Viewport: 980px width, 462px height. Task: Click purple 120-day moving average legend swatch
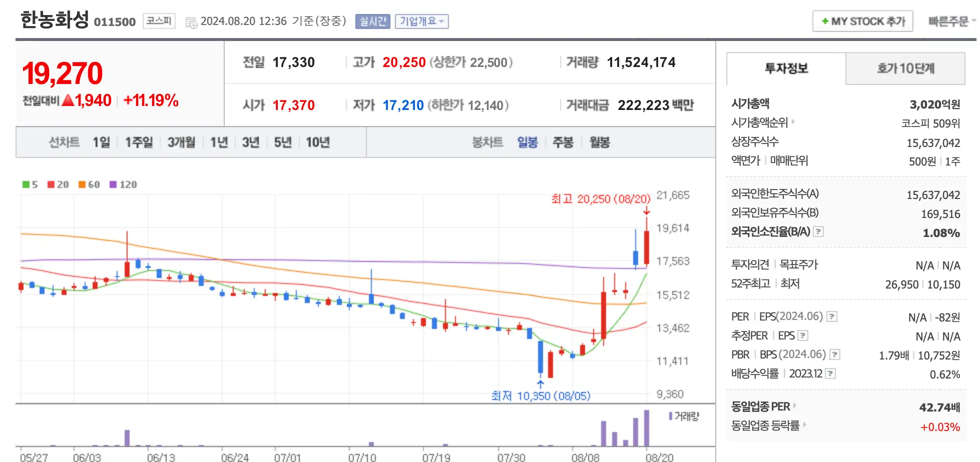tap(113, 184)
